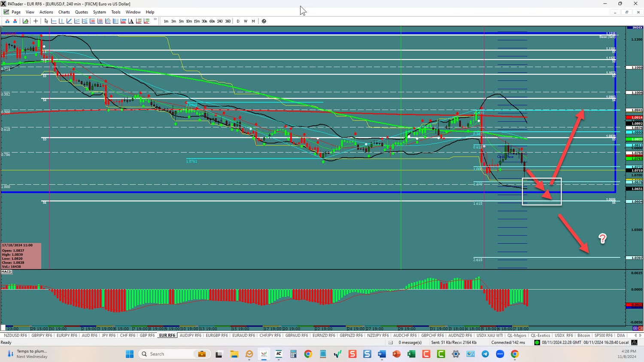Open the chart indicators icon
Screen dimensions: 644x362
click(26, 21)
